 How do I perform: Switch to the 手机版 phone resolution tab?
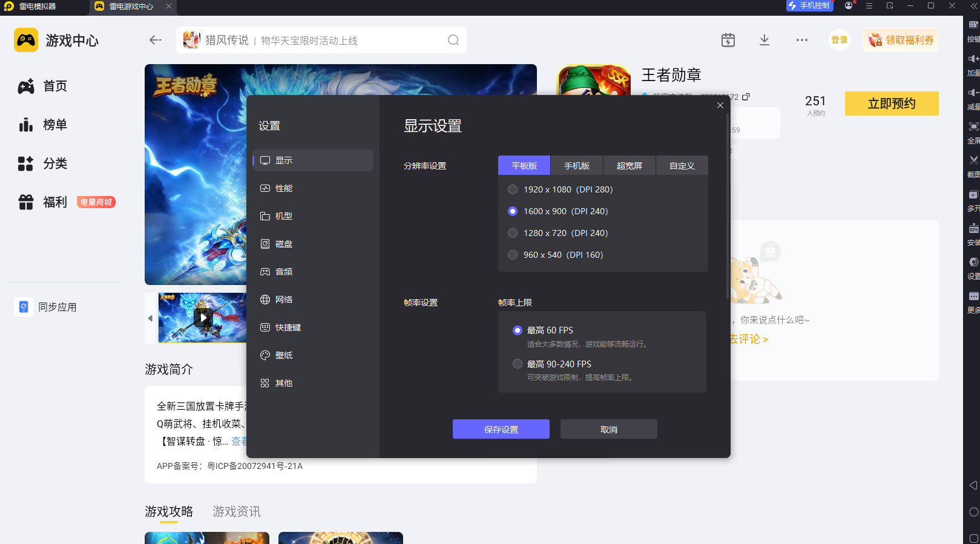pyautogui.click(x=577, y=165)
